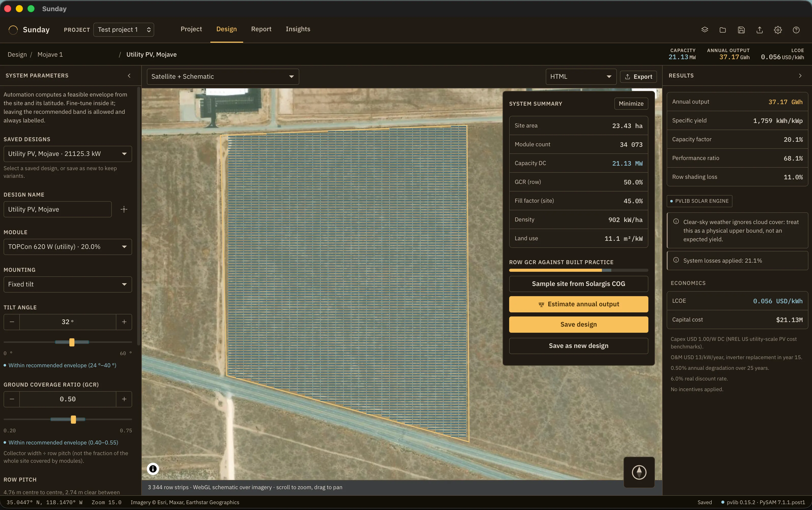Open the Saved Designs dropdown
The image size is (812, 510).
tap(68, 154)
